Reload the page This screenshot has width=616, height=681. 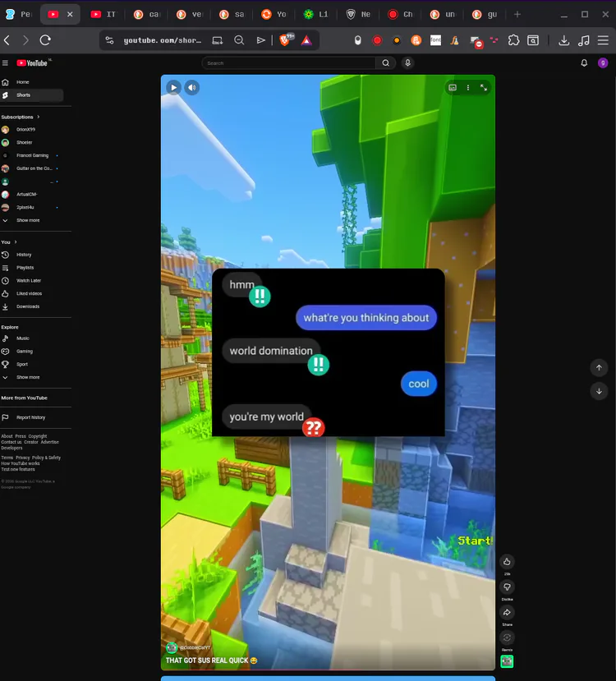[45, 40]
